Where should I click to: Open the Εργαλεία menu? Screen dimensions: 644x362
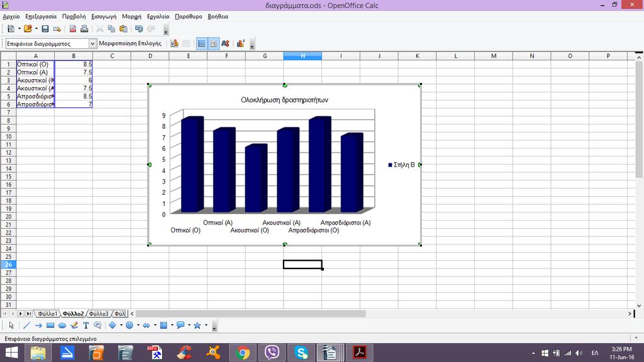pyautogui.click(x=158, y=16)
